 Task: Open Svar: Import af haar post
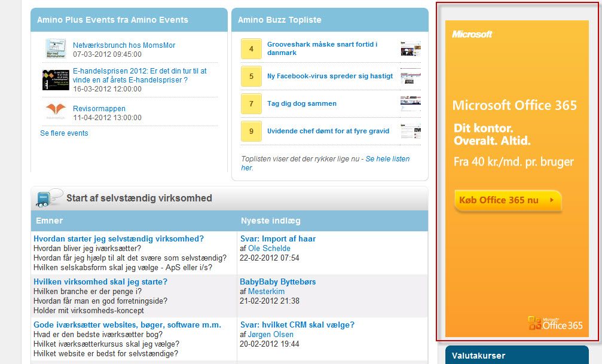point(278,239)
